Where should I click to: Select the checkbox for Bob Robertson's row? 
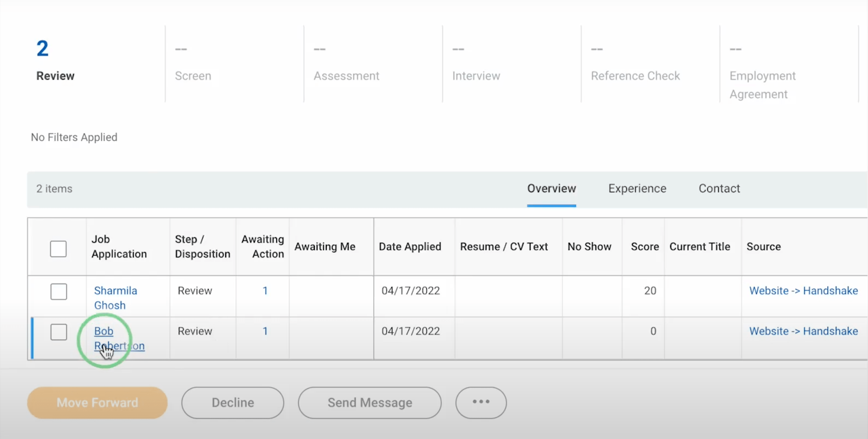click(58, 332)
